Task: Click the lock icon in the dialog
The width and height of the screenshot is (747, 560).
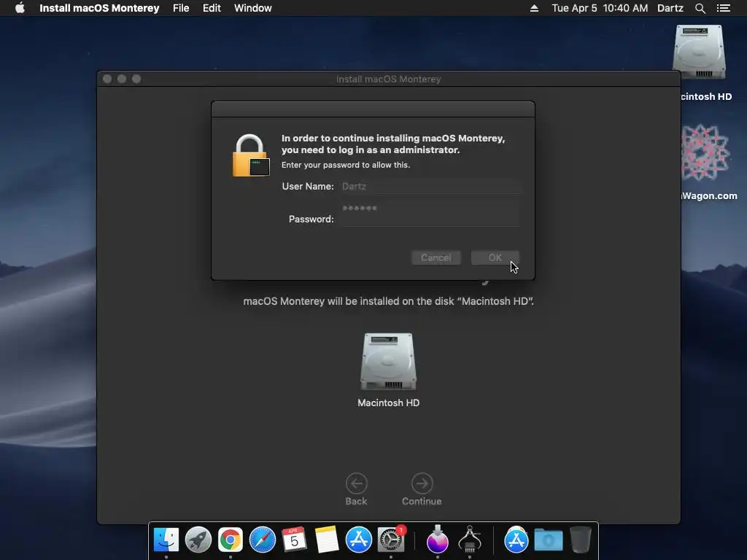Action: 251,155
